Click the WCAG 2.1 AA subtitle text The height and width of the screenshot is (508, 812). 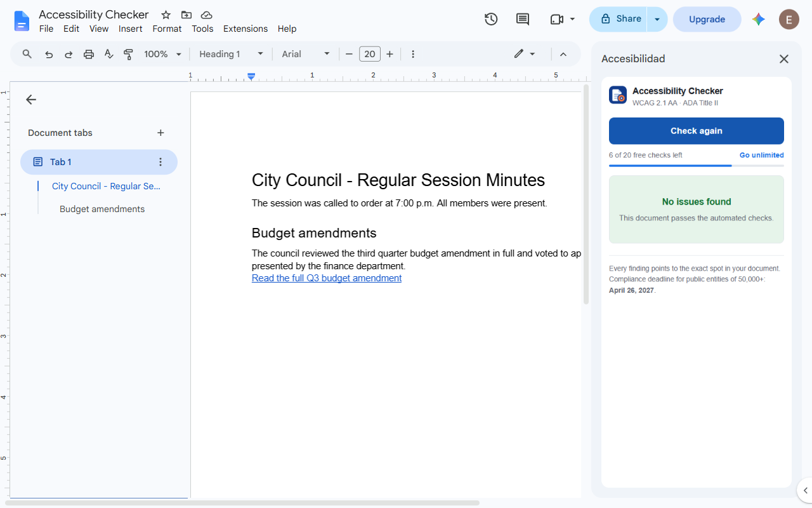[675, 103]
